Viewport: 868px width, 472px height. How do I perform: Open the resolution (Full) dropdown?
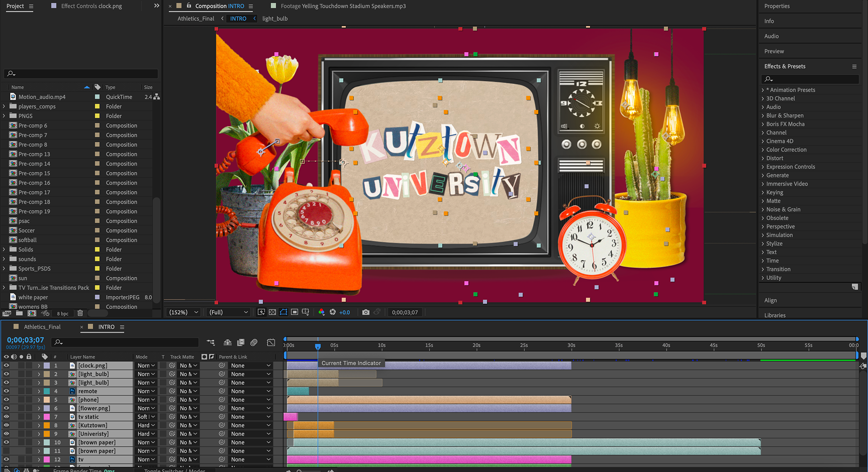click(228, 312)
